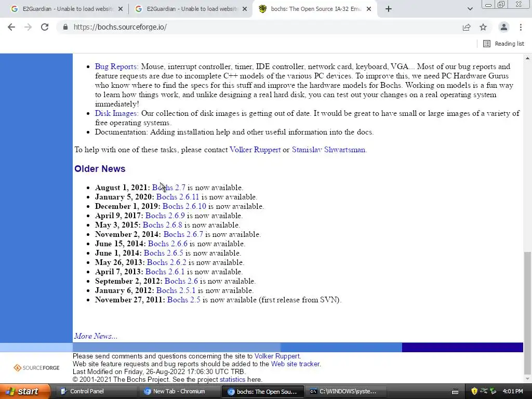Image resolution: width=532 pixels, height=399 pixels.
Task: Close the bochs tab
Action: [x=369, y=9]
